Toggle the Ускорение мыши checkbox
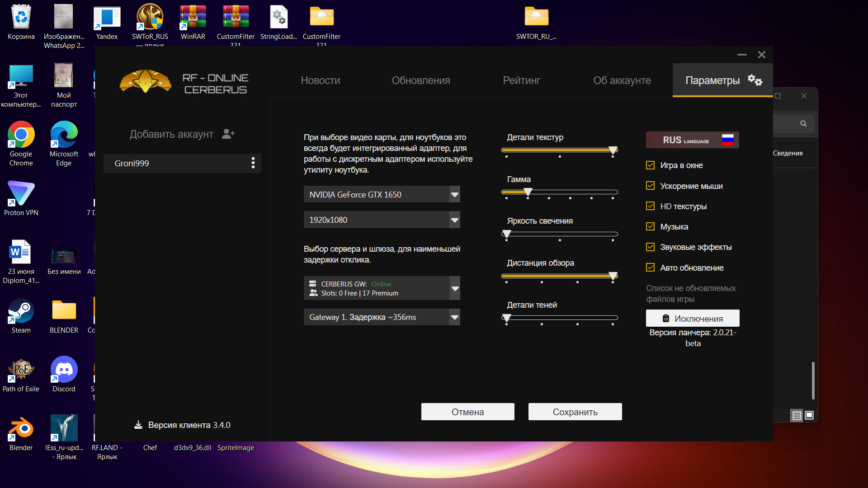The image size is (868, 488). click(x=650, y=186)
